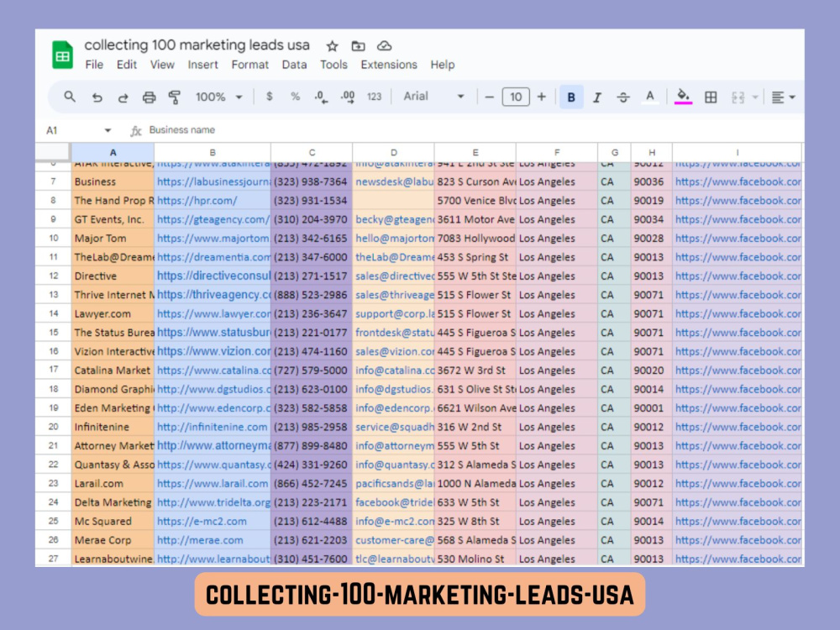The height and width of the screenshot is (630, 840).
Task: Format as currency with dollar icon
Action: pos(270,97)
